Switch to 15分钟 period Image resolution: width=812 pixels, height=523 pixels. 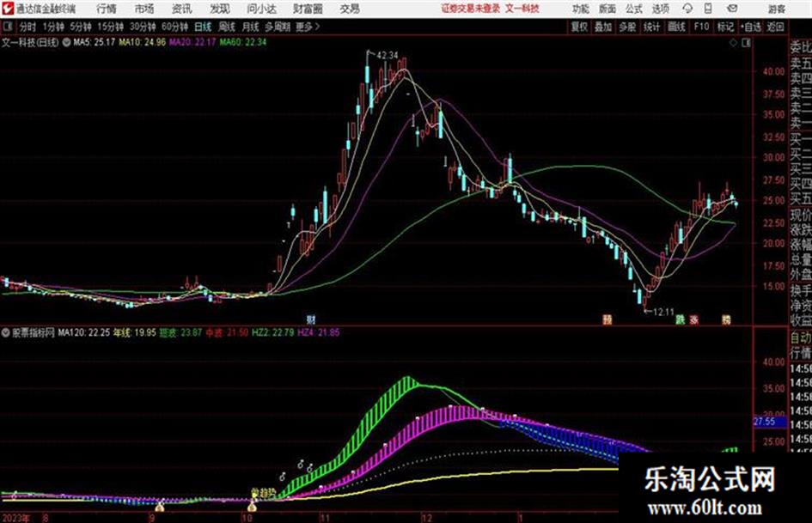tap(111, 27)
